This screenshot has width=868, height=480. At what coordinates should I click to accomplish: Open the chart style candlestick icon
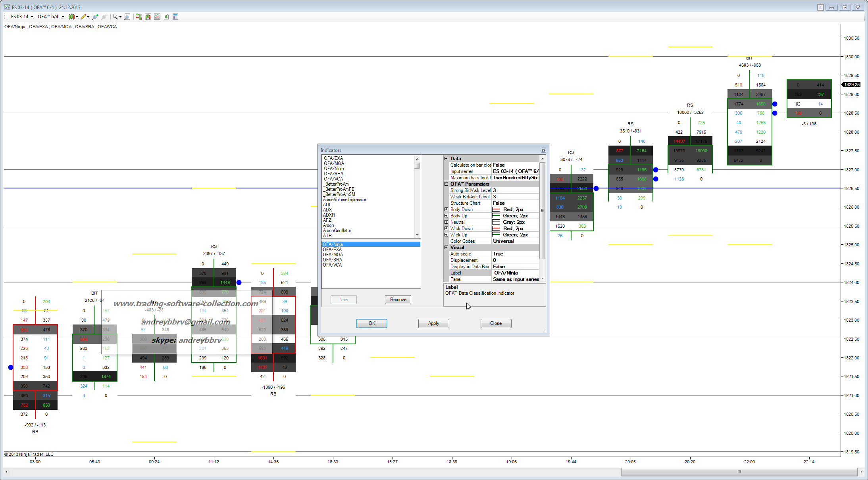[x=72, y=17]
